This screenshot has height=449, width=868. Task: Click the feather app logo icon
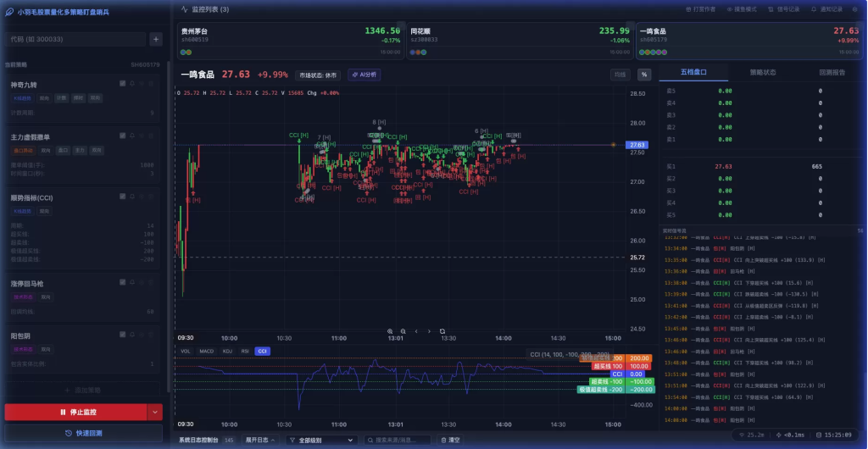tap(9, 11)
